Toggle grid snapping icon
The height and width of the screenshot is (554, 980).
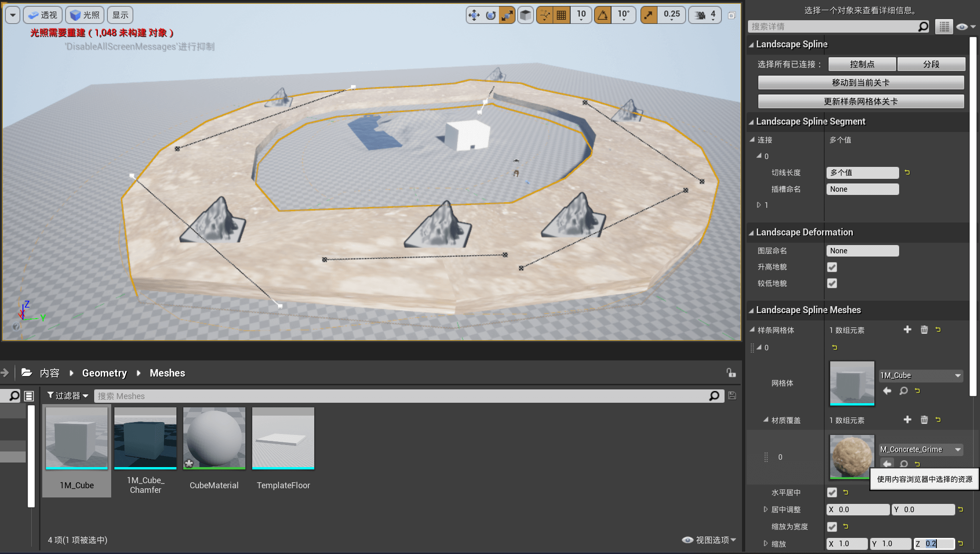[x=561, y=15]
